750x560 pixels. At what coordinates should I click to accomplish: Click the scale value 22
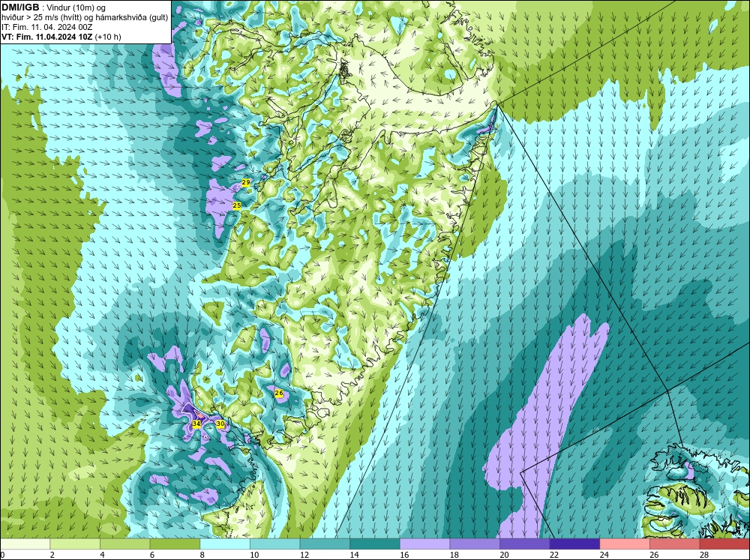pos(554,555)
